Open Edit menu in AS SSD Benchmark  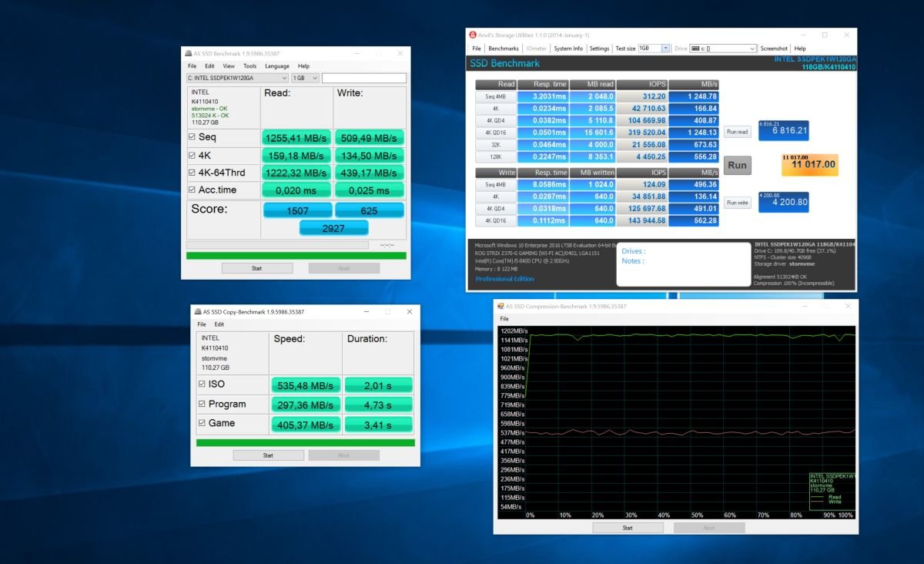coord(209,66)
